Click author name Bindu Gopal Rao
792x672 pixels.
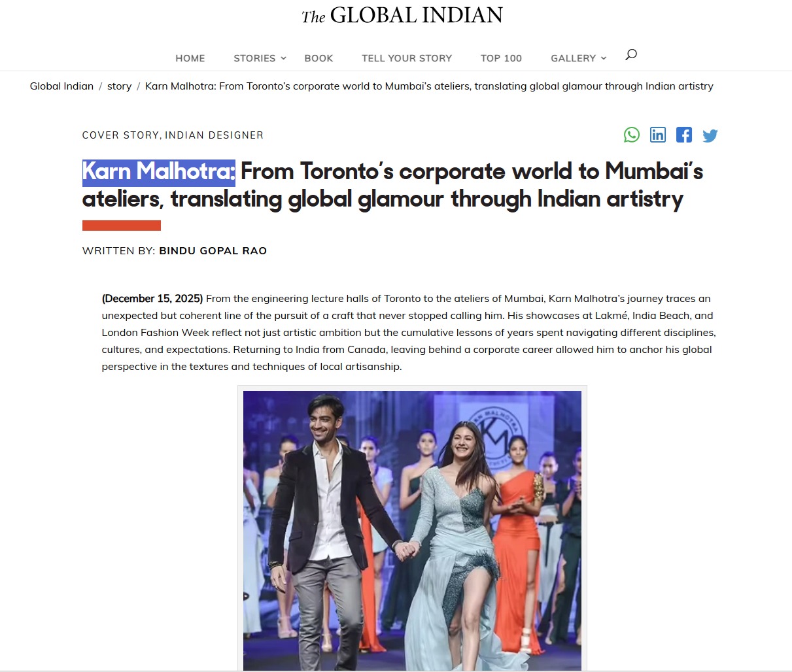click(213, 251)
